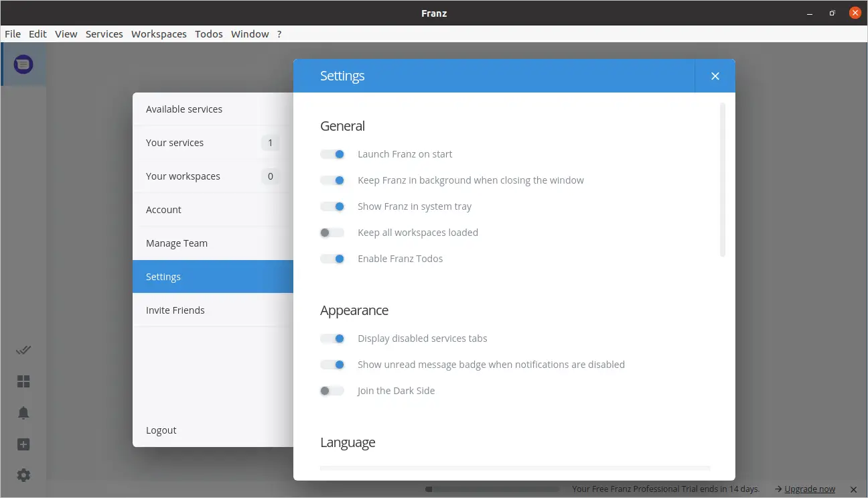Open the ? help menu
868x498 pixels.
click(x=279, y=34)
